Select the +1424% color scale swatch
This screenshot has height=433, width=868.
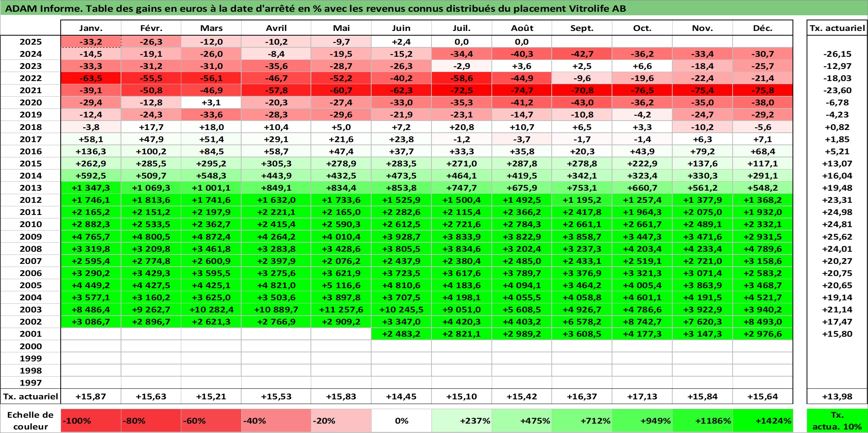click(x=763, y=421)
